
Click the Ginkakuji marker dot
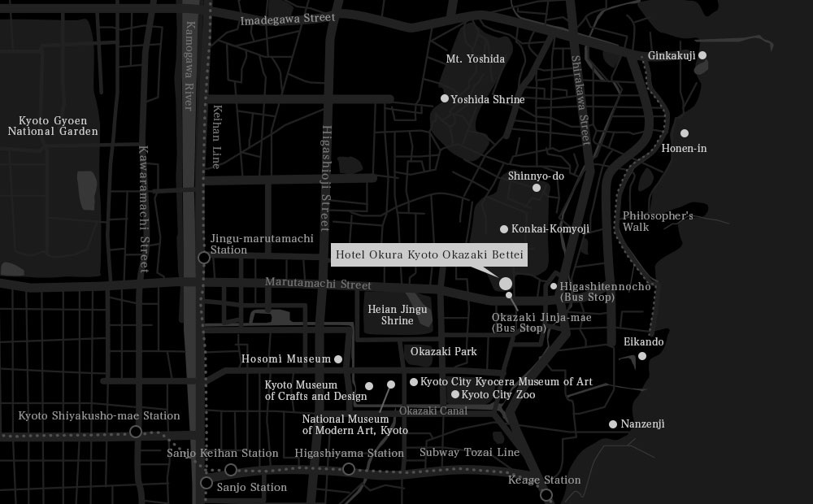[702, 55]
